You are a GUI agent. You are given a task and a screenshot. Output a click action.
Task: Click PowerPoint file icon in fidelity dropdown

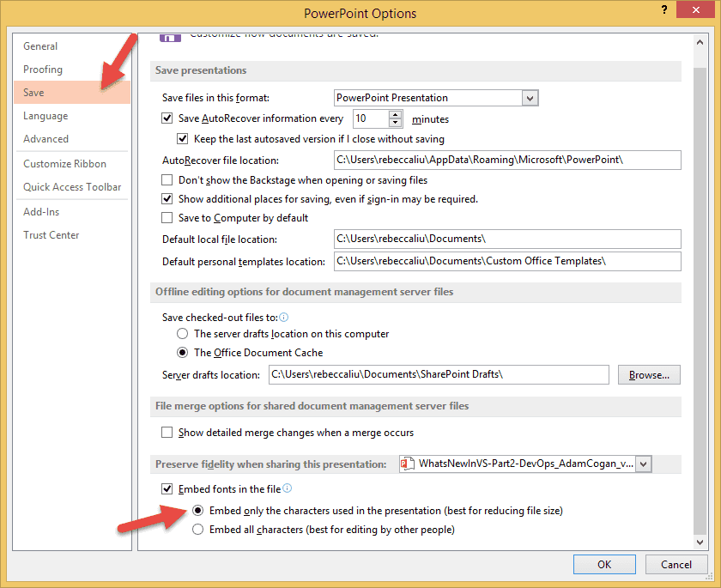[x=409, y=464]
